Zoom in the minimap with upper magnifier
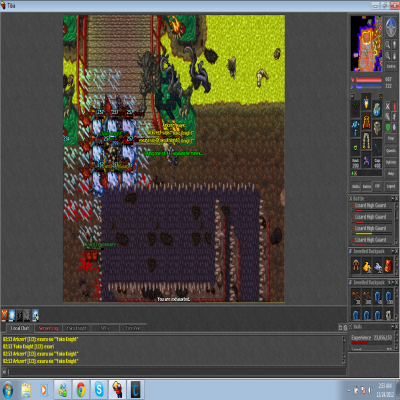Screen dimensions: 400x400 coord(388,44)
